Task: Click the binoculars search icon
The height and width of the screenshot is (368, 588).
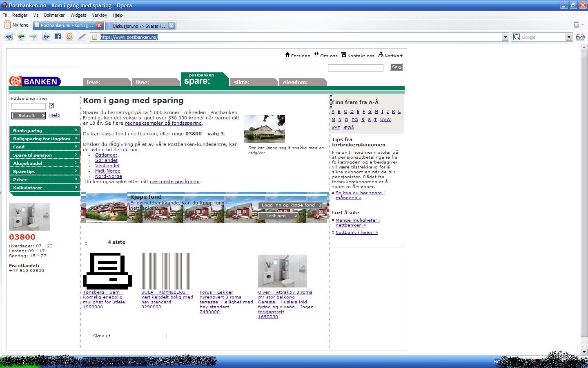Action: coord(580,37)
